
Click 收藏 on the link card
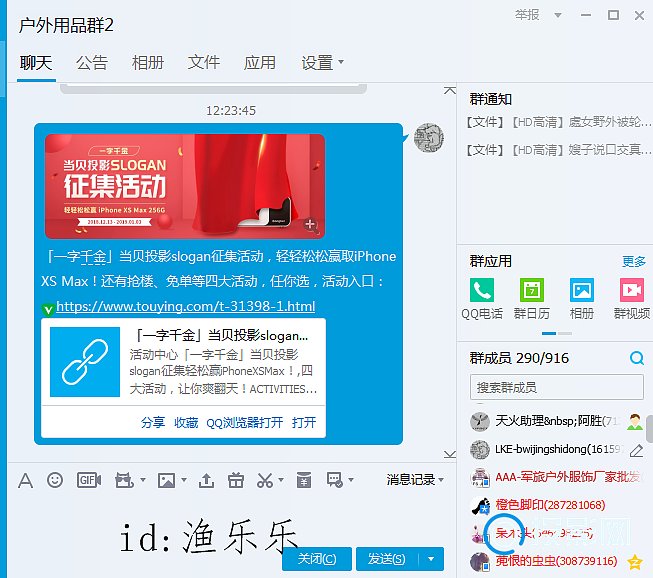(x=186, y=423)
